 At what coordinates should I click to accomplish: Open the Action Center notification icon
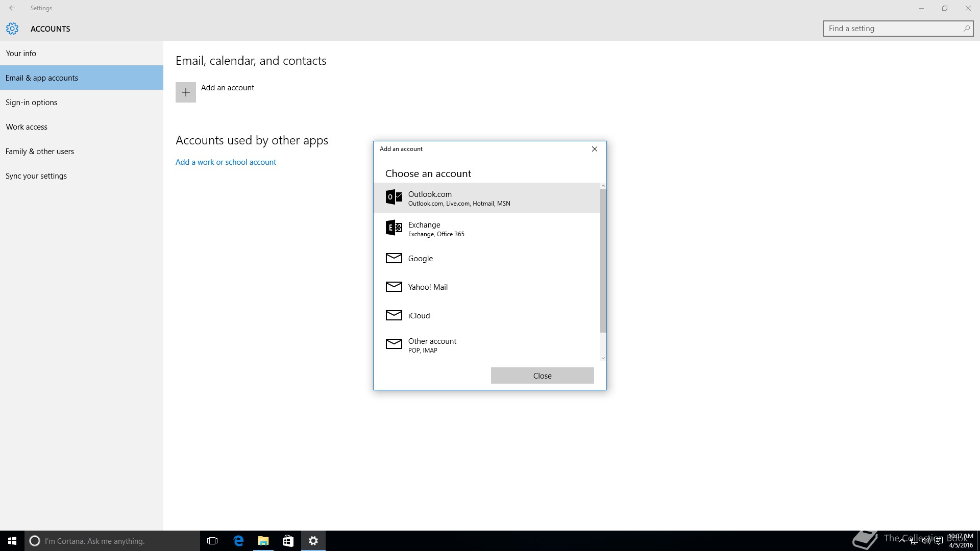(938, 541)
